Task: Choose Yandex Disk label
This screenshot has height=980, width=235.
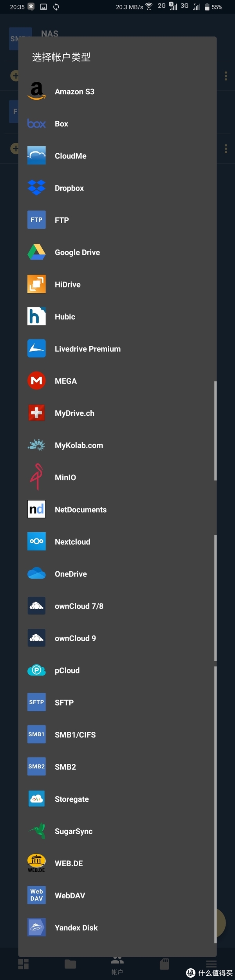Action: tap(76, 928)
